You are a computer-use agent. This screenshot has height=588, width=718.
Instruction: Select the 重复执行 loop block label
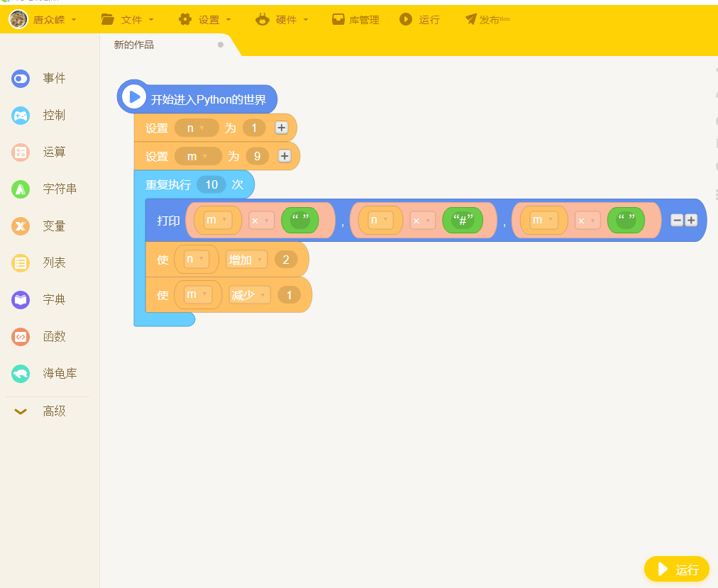(x=168, y=184)
